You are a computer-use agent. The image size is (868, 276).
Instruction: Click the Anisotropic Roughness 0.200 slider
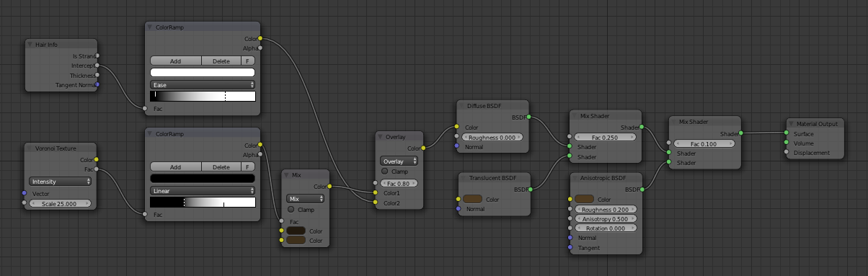605,209
